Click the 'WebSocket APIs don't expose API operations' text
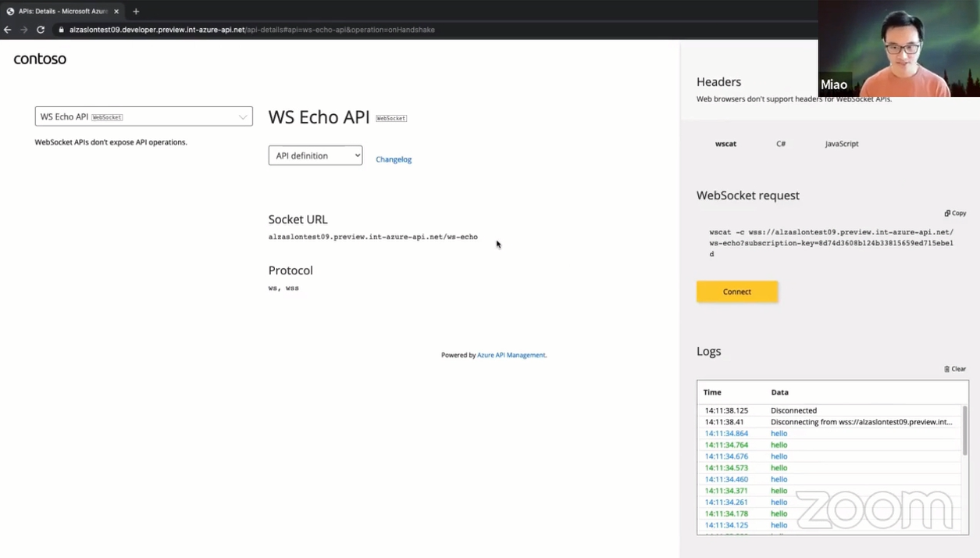Screen dimensions: 980x558 click(111, 142)
